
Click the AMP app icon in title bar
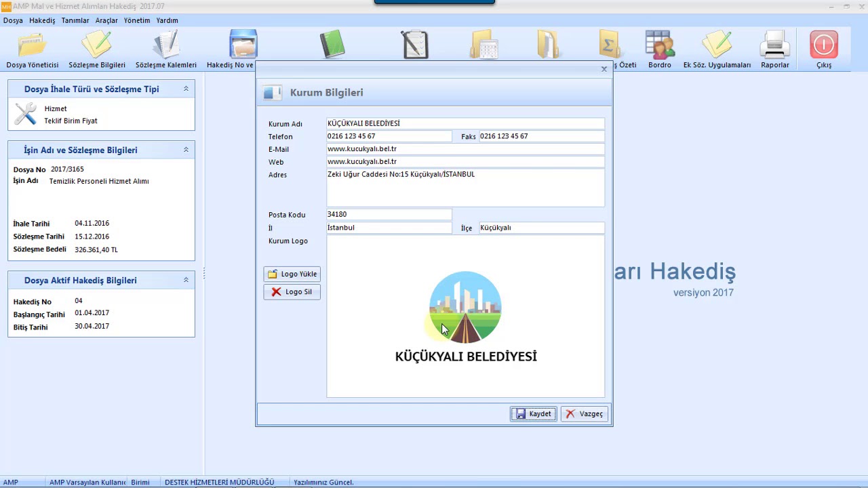(6, 6)
